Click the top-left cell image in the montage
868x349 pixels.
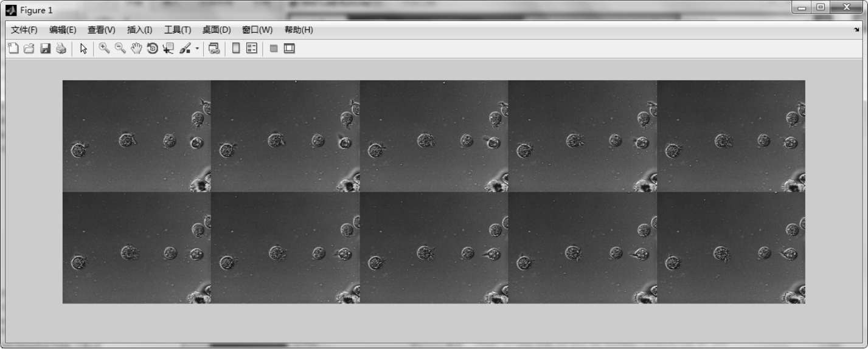[x=137, y=136]
